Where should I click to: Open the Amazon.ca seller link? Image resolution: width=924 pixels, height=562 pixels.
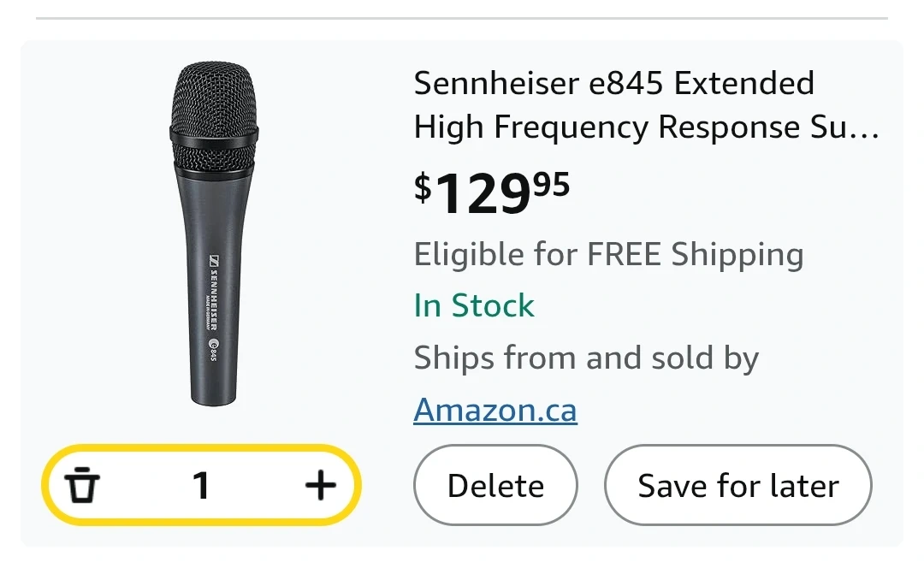click(x=495, y=410)
